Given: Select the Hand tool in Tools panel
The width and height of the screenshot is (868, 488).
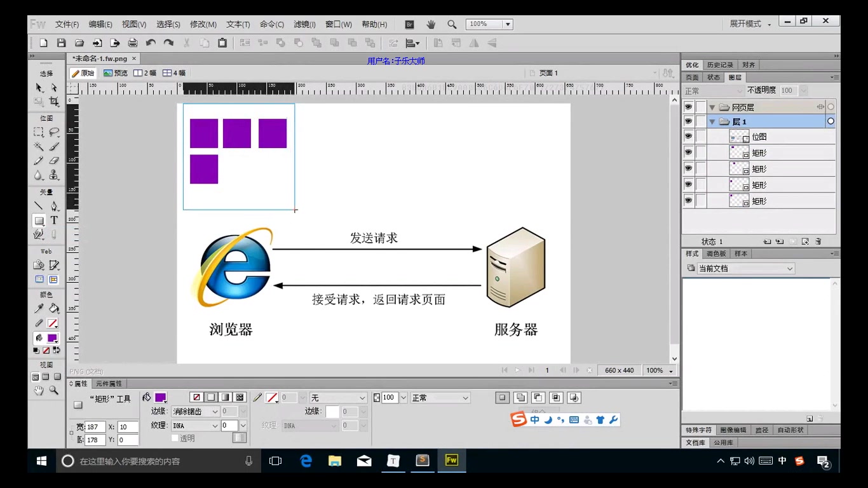Looking at the screenshot, I should [39, 391].
